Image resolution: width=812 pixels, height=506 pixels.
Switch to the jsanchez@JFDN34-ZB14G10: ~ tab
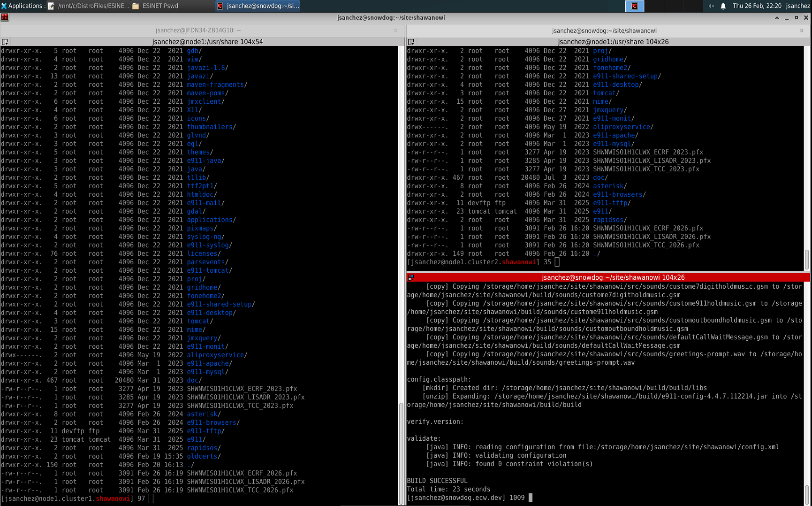198,31
